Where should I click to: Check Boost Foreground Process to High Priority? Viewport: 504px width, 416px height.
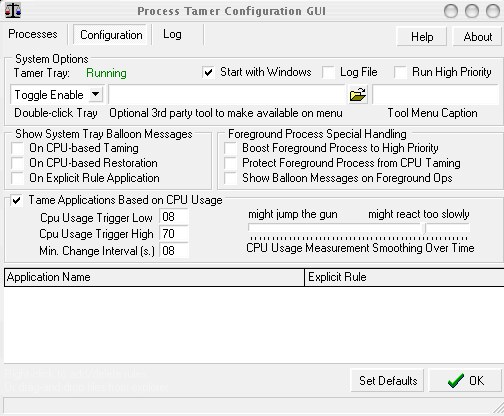coord(230,148)
